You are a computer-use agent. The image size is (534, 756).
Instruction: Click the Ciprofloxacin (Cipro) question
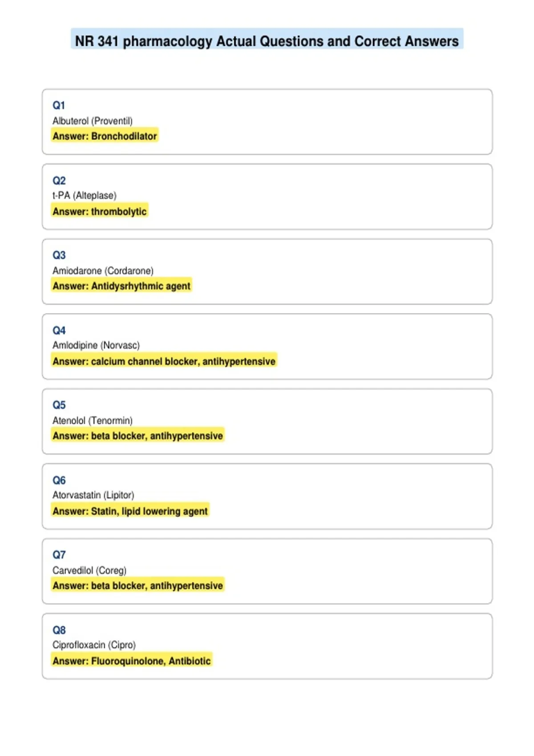click(94, 645)
